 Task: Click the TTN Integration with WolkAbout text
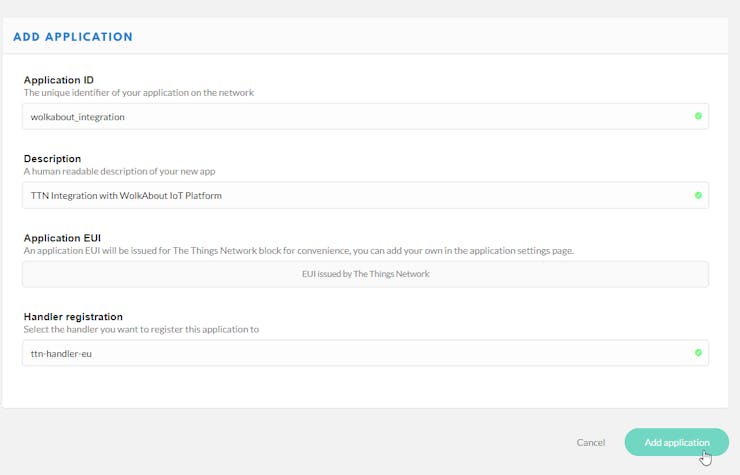[x=126, y=195]
